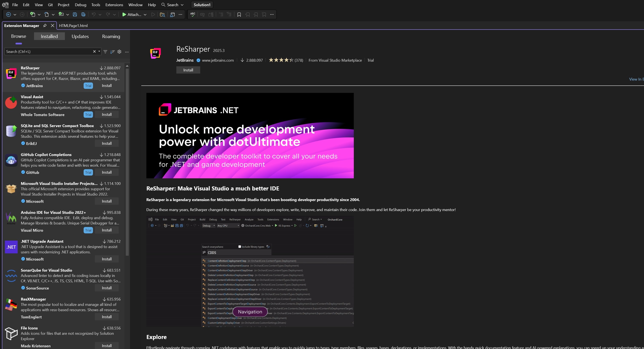The height and width of the screenshot is (349, 644).
Task: Open the Git menu
Action: [50, 5]
